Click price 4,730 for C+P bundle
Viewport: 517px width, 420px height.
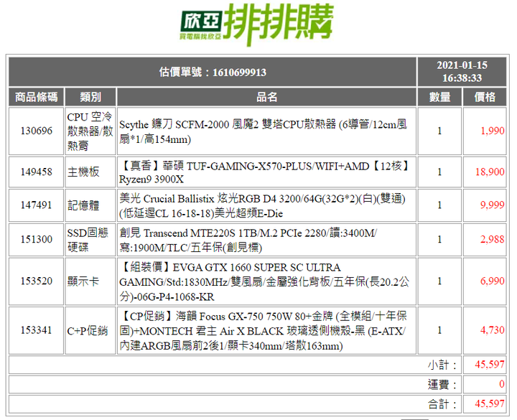[493, 330]
